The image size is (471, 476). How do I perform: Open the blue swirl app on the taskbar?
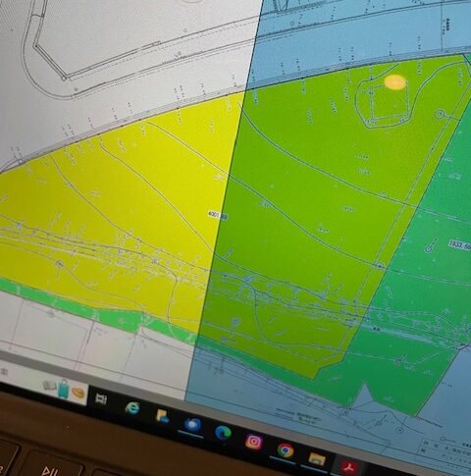[x=192, y=424]
